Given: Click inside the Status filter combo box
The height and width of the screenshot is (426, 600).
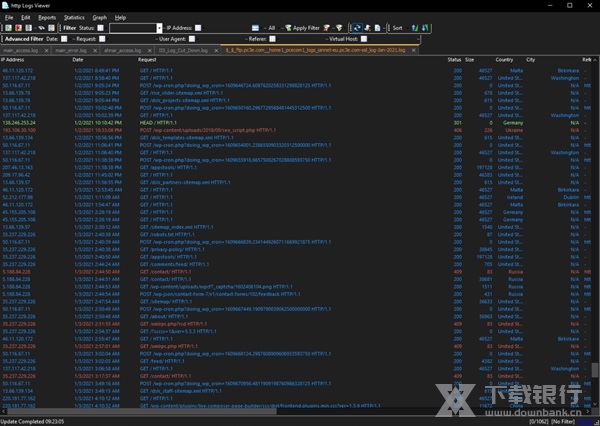Looking at the screenshot, I should 133,28.
